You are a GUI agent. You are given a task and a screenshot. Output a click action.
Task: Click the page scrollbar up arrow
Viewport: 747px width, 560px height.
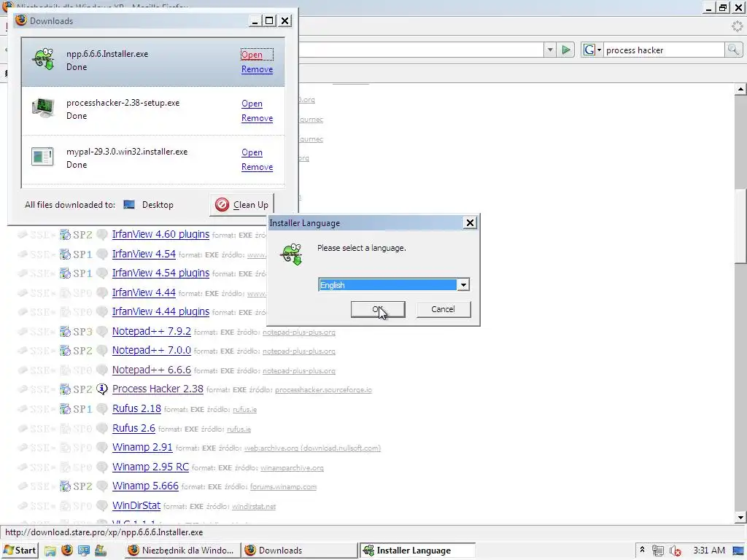coord(740,89)
